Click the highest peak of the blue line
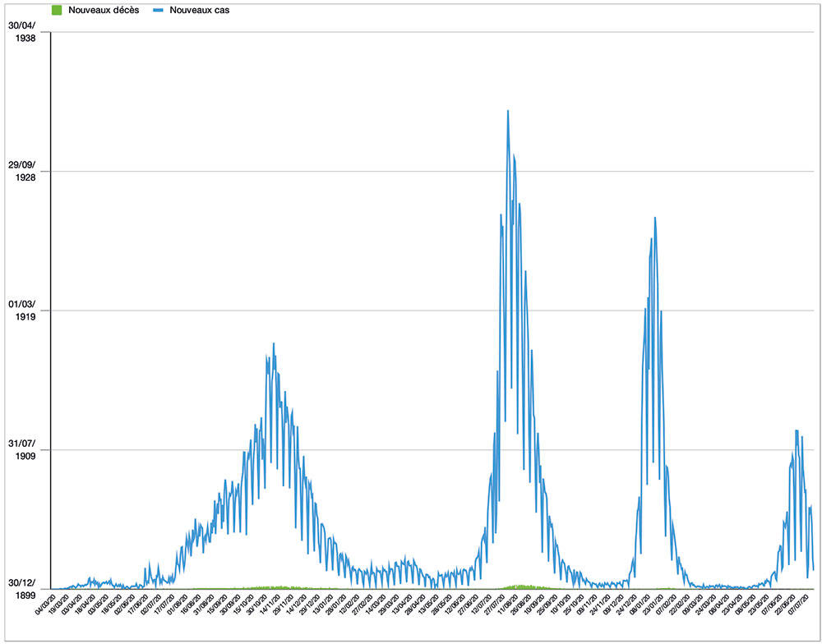This screenshot has width=822, height=644. (508, 111)
